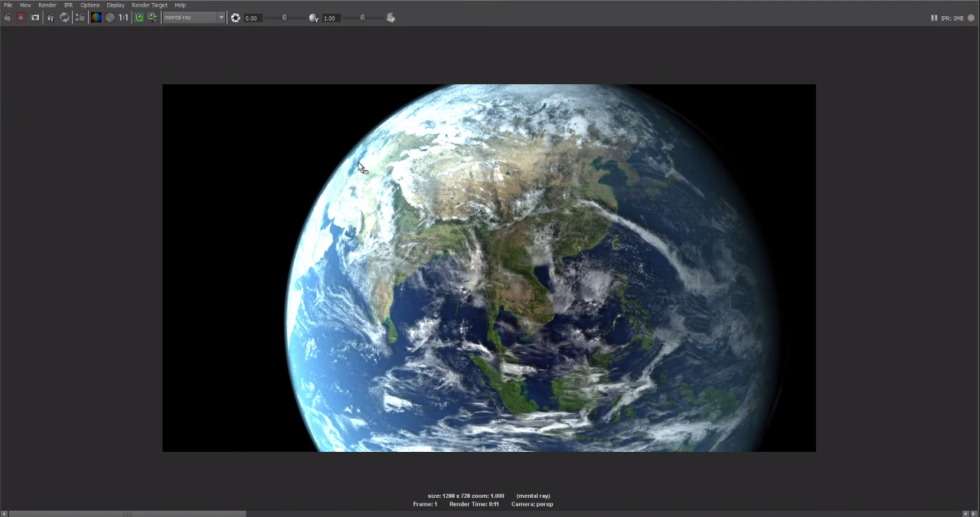Click the horizontal scrollbar right arrow
The height and width of the screenshot is (517, 980).
tap(975, 514)
